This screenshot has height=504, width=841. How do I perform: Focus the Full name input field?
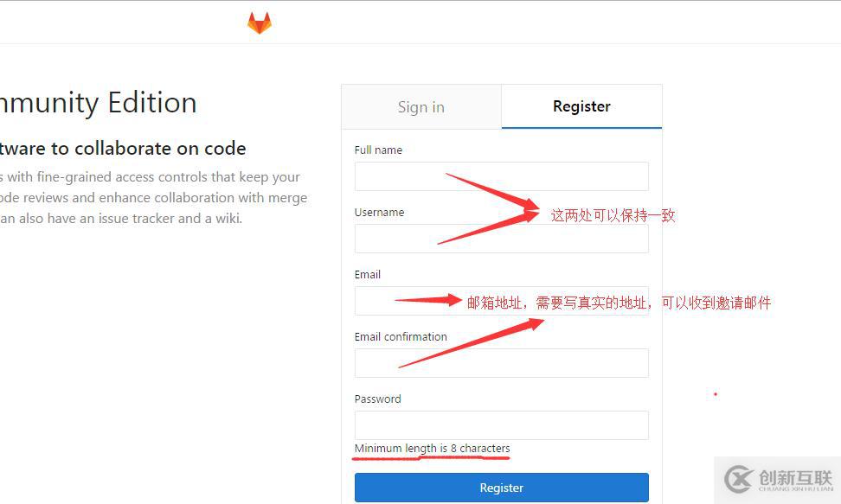pyautogui.click(x=502, y=176)
